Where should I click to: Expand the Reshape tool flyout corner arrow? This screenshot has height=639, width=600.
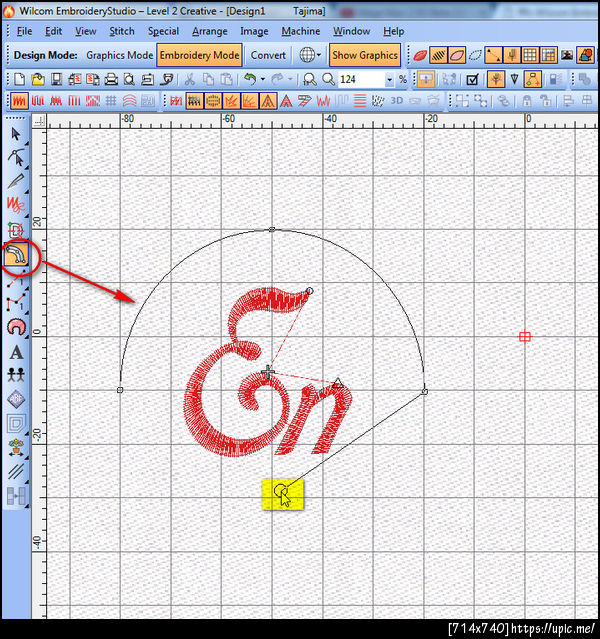26,167
